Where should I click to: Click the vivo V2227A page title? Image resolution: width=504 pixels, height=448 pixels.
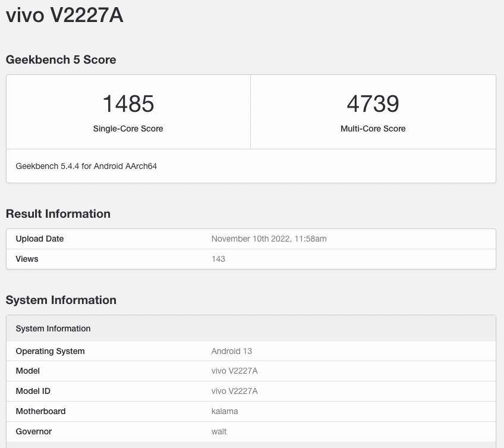pos(64,15)
